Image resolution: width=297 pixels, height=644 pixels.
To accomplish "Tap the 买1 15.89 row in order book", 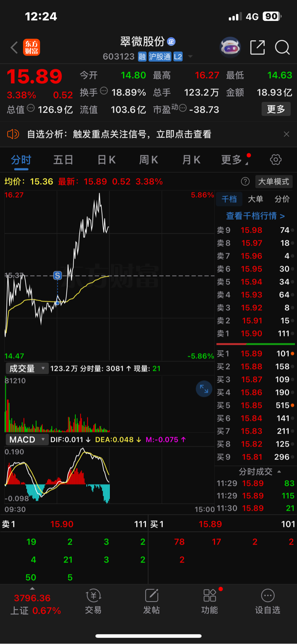I will pos(255,354).
